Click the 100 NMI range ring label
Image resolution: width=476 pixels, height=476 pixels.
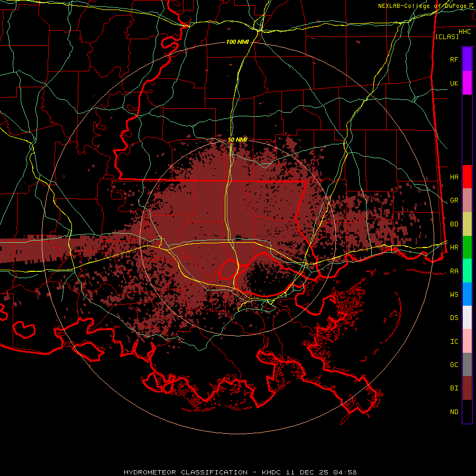237,42
